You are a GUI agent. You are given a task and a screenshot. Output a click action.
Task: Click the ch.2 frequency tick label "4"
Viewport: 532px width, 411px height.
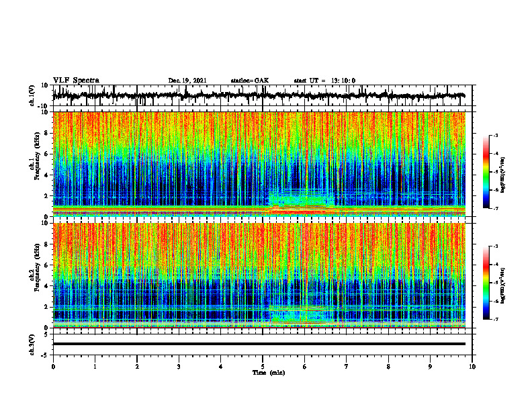point(46,286)
